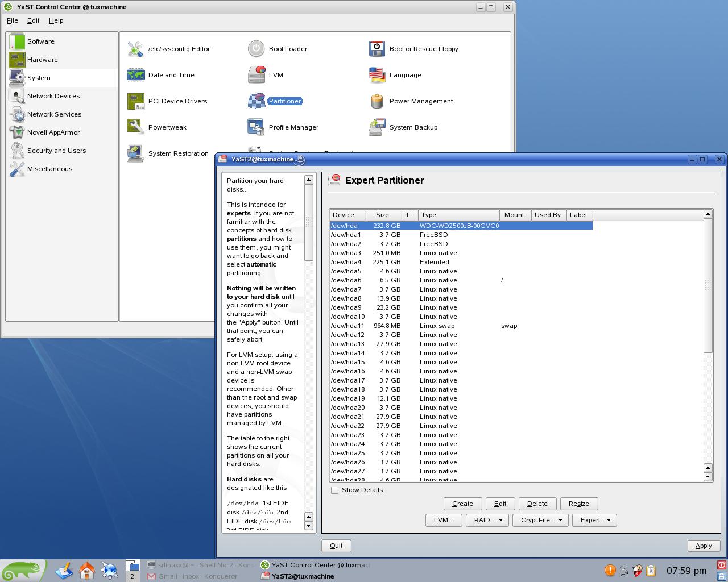Click the Used By column header
The width and height of the screenshot is (728, 582).
(549, 215)
